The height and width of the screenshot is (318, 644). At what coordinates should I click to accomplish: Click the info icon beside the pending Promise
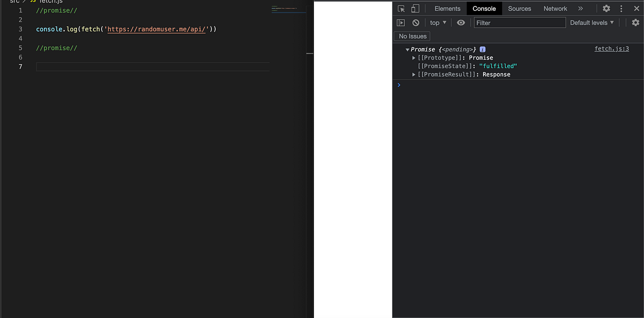pyautogui.click(x=482, y=49)
